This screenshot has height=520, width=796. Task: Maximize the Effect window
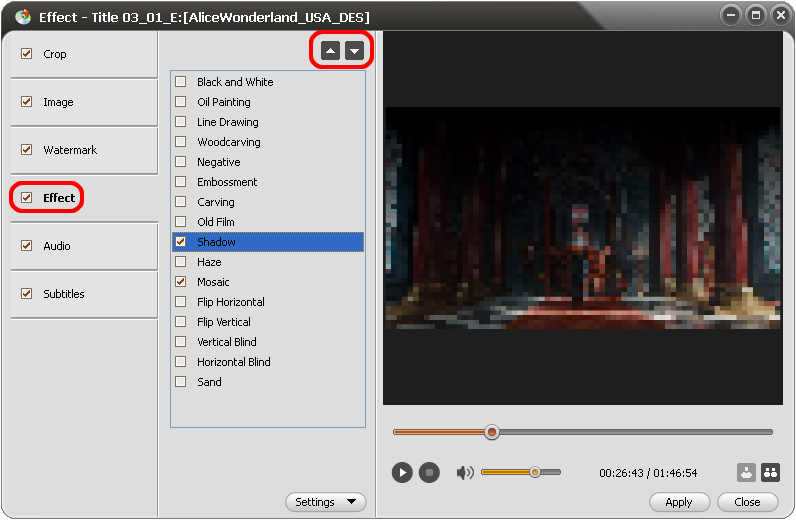755,15
